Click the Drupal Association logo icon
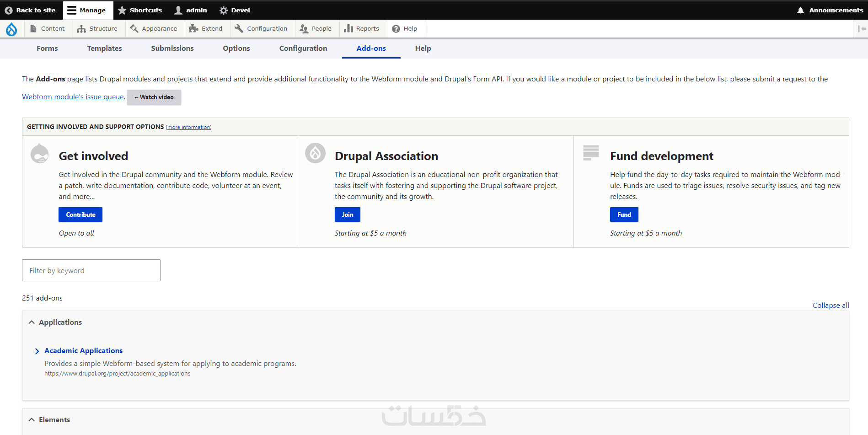The width and height of the screenshot is (868, 435). click(316, 153)
